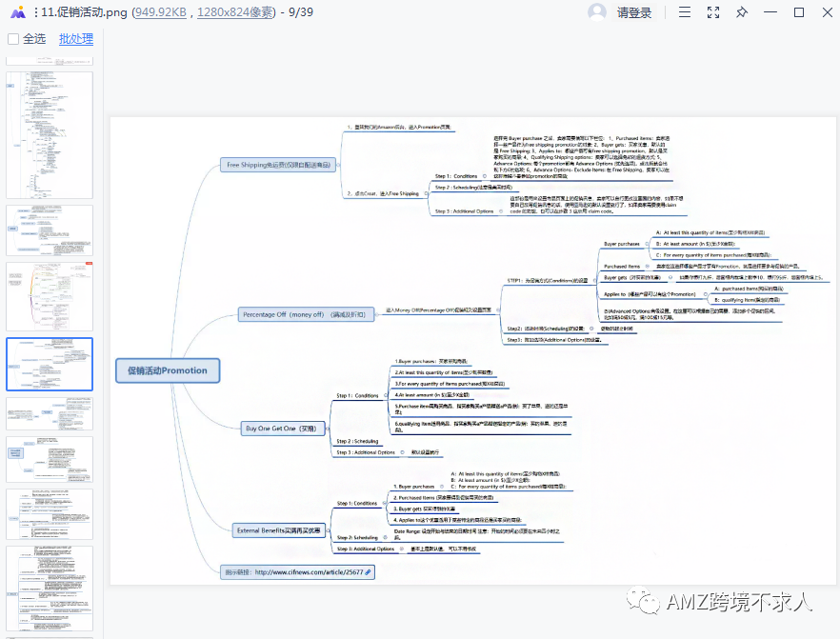
Task: Open the 批处理 batch processing link
Action: tap(76, 39)
